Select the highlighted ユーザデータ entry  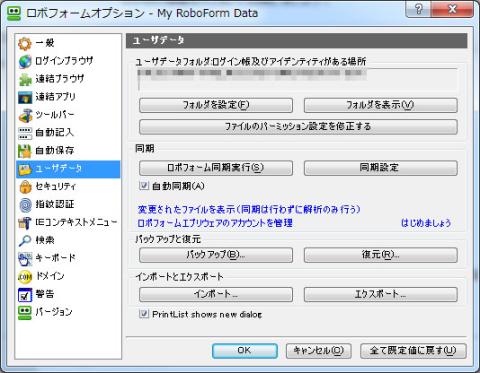pyautogui.click(x=68, y=169)
